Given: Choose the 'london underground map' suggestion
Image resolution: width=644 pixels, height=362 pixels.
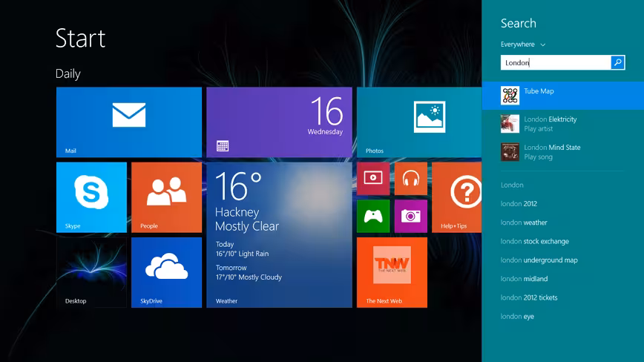Looking at the screenshot, I should click(539, 260).
